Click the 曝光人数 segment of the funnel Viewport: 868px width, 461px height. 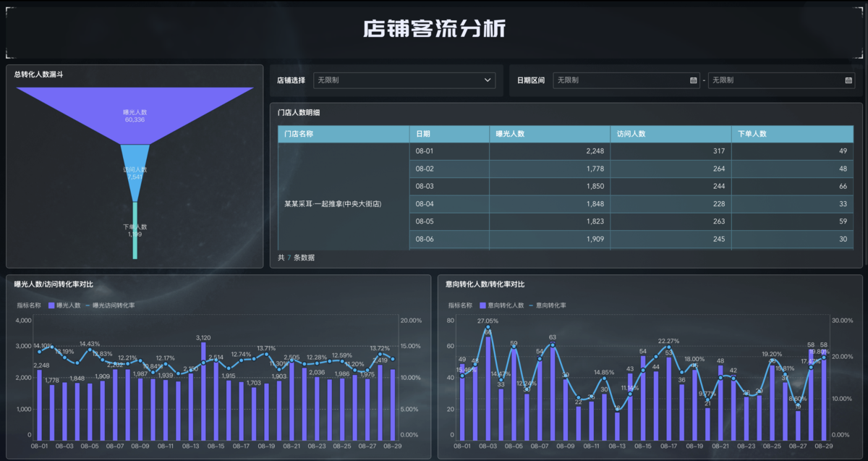pos(134,109)
